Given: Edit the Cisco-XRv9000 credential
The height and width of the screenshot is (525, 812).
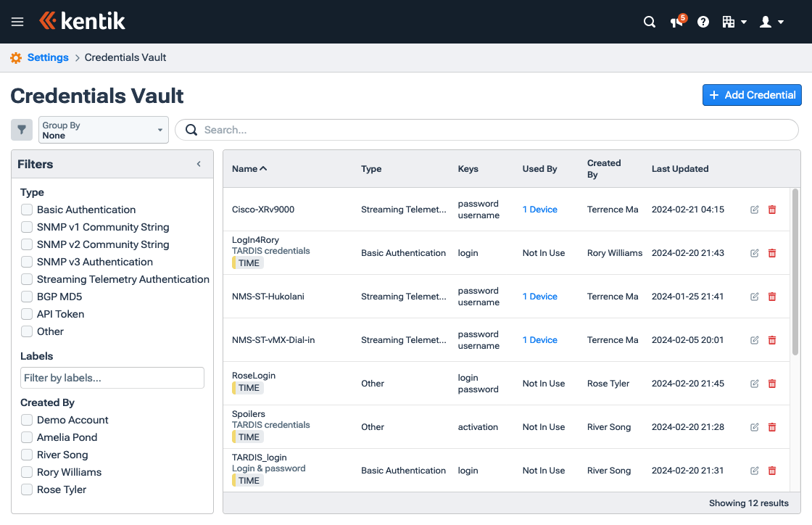Looking at the screenshot, I should (754, 209).
